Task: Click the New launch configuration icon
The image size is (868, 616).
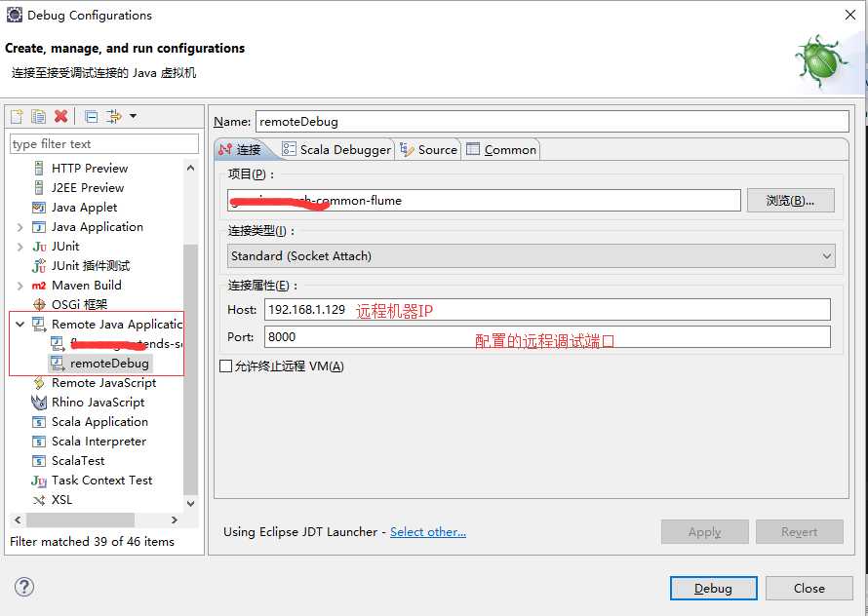Action: (17, 116)
